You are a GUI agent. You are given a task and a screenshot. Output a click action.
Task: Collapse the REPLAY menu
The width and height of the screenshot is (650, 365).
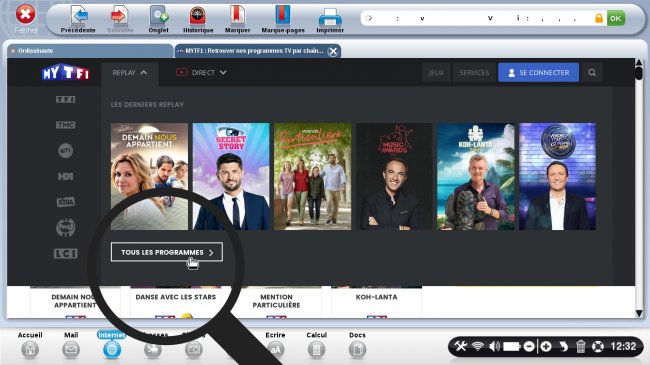(x=130, y=73)
